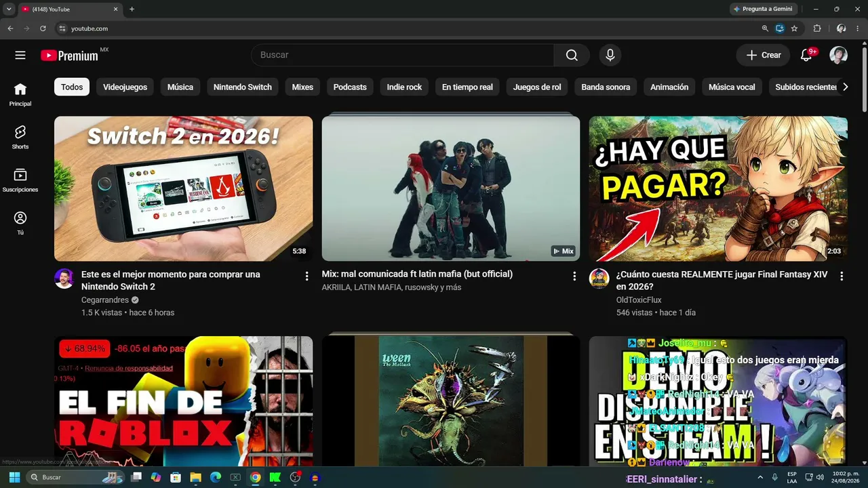Open File Explorer from the taskbar
Viewport: 868px width, 488px height.
pyautogui.click(x=195, y=477)
